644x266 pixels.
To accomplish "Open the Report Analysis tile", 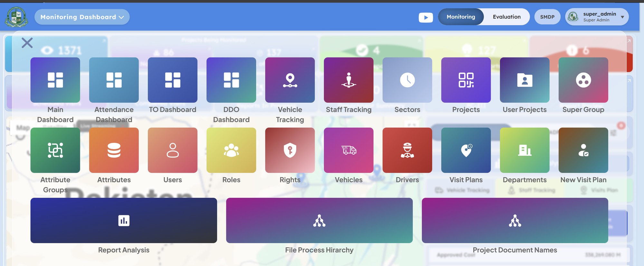I will (x=124, y=220).
